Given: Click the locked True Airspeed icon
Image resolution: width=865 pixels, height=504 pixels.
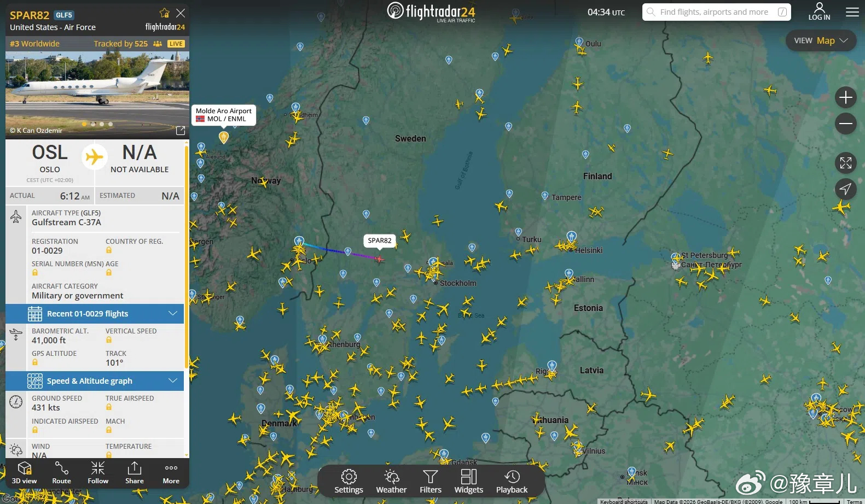Looking at the screenshot, I should click(x=109, y=407).
